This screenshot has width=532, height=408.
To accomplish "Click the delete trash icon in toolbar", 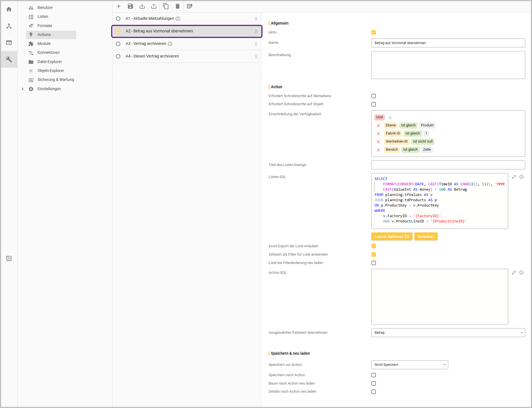I will pyautogui.click(x=178, y=6).
